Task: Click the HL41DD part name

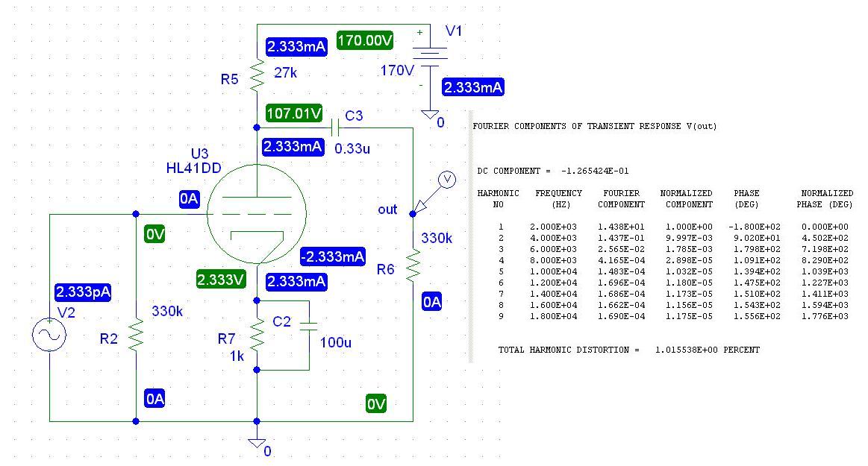Action: point(194,168)
